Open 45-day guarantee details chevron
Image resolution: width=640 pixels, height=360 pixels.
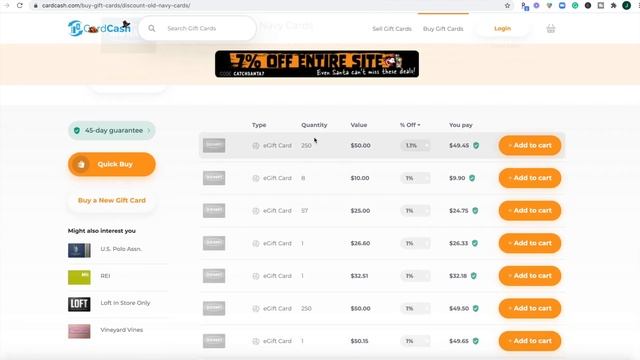(149, 131)
